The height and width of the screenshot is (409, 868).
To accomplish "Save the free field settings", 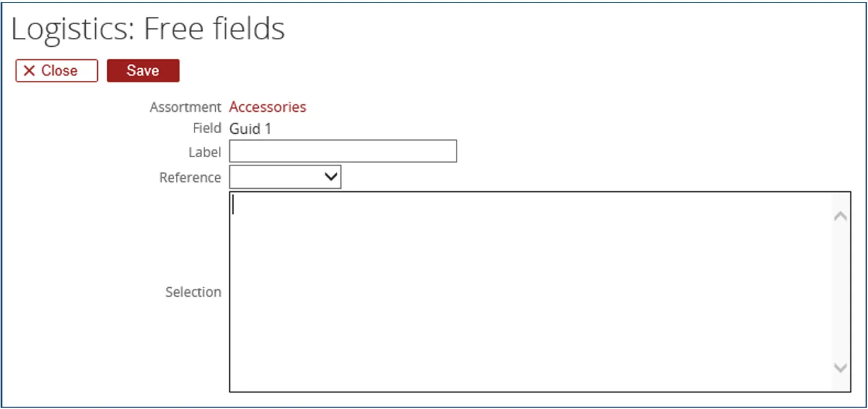I will tap(143, 71).
